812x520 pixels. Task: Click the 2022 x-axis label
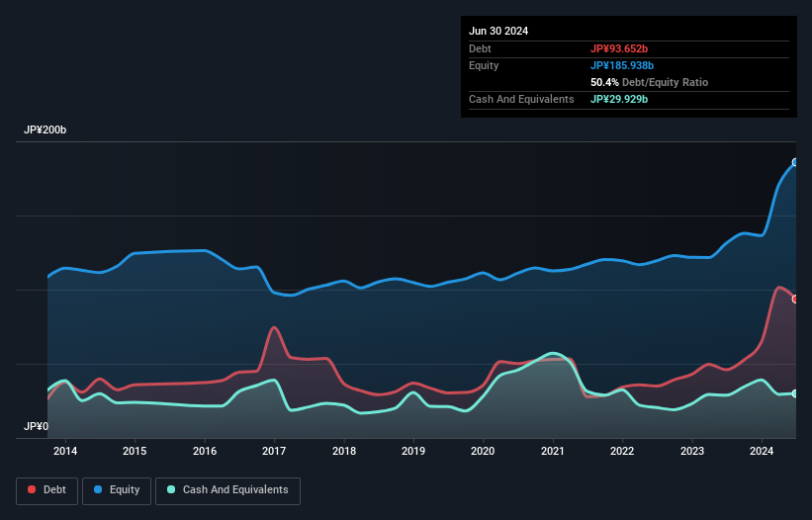[x=622, y=451]
